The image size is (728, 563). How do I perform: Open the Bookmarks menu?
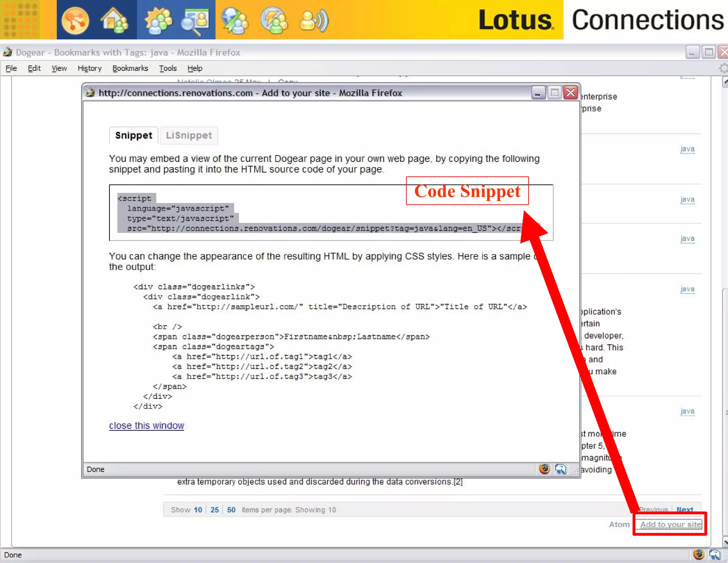point(130,68)
